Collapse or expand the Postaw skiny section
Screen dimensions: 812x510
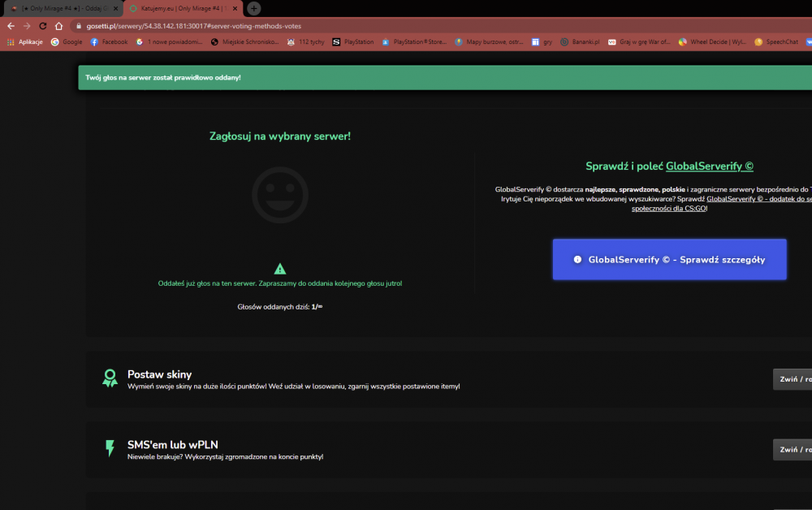[793, 379]
